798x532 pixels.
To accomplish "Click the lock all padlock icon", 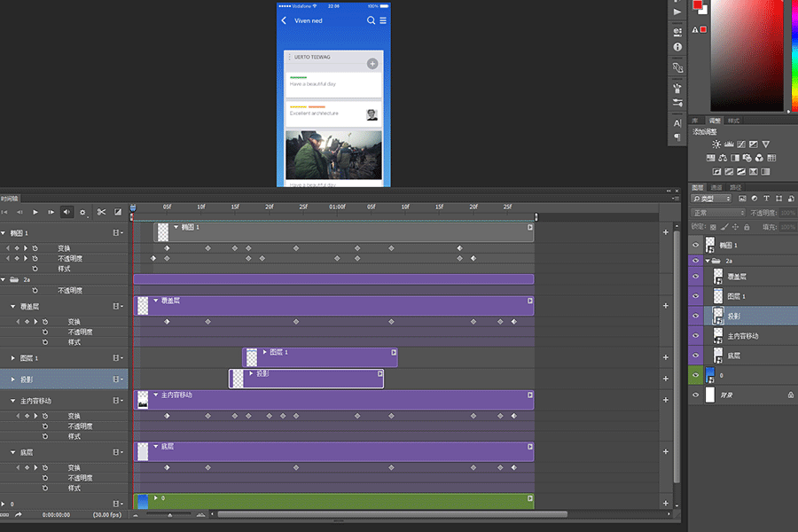I will 747,227.
